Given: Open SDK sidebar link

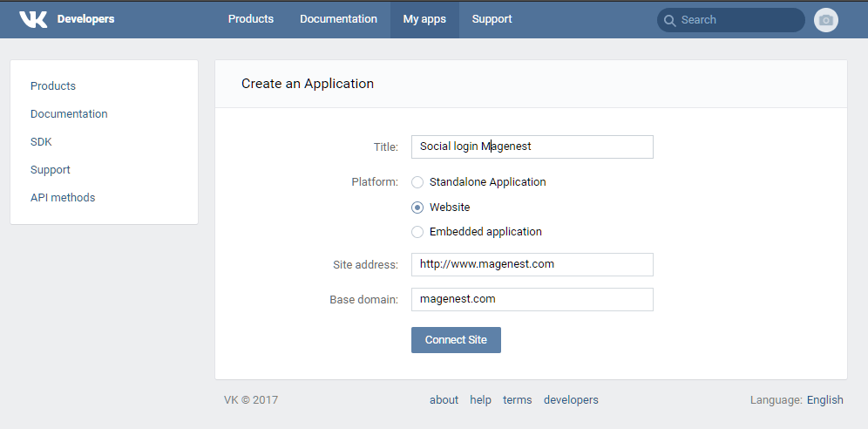Looking at the screenshot, I should 41,142.
